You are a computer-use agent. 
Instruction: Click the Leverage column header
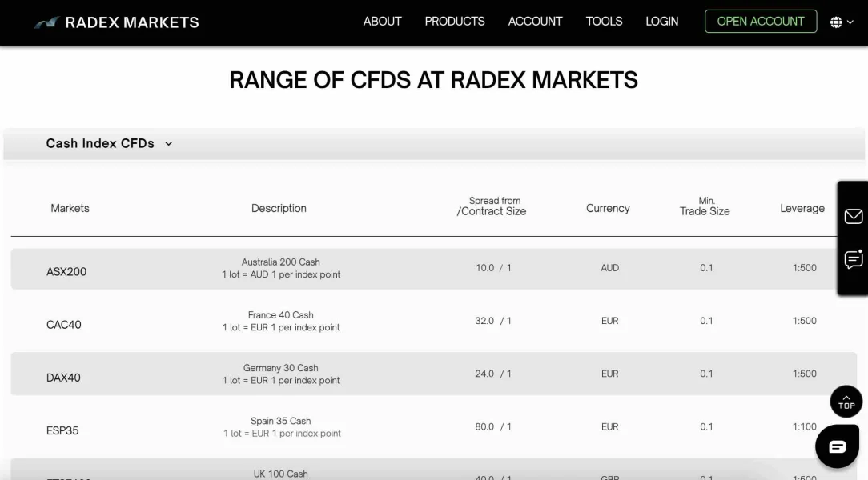click(802, 209)
